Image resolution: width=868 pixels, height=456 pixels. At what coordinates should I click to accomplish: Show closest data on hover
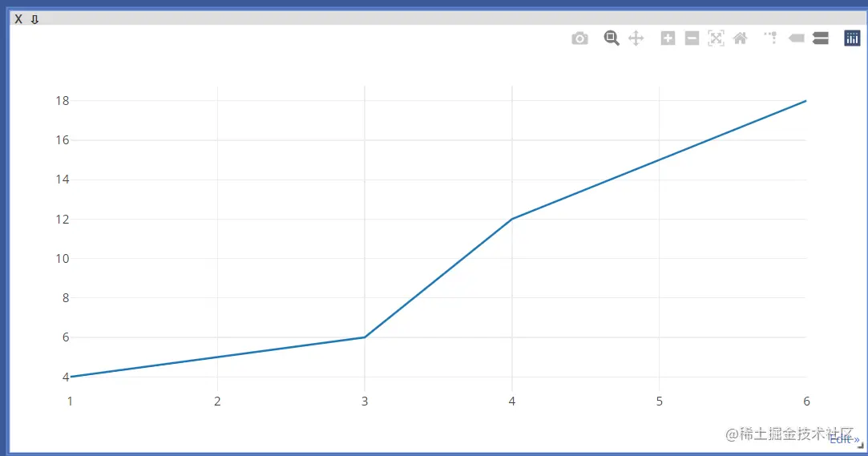point(796,38)
